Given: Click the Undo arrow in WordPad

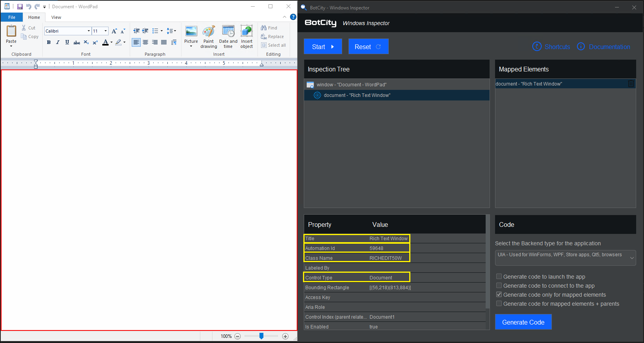Looking at the screenshot, I should (x=29, y=7).
